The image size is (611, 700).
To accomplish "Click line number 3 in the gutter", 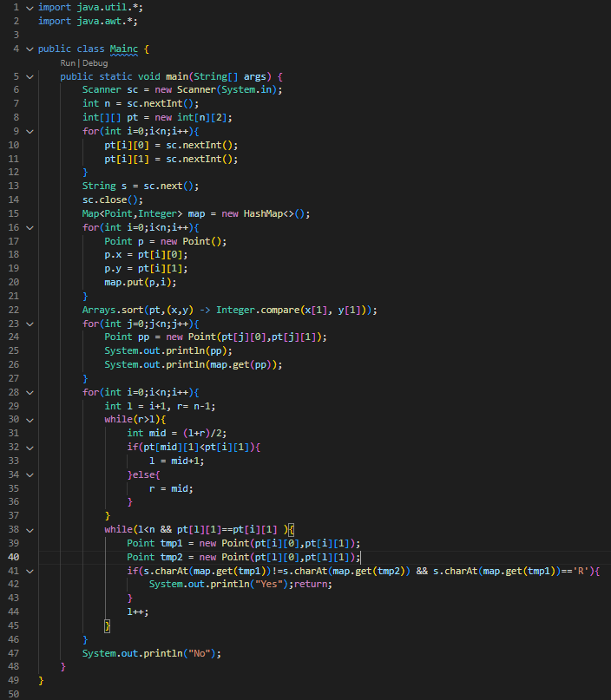I will [x=16, y=35].
